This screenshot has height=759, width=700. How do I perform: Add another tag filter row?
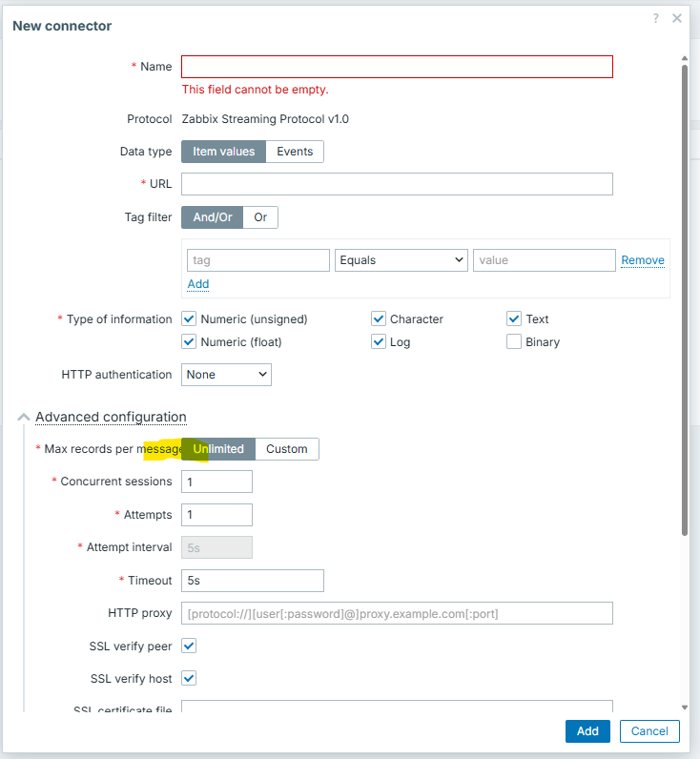pos(198,284)
